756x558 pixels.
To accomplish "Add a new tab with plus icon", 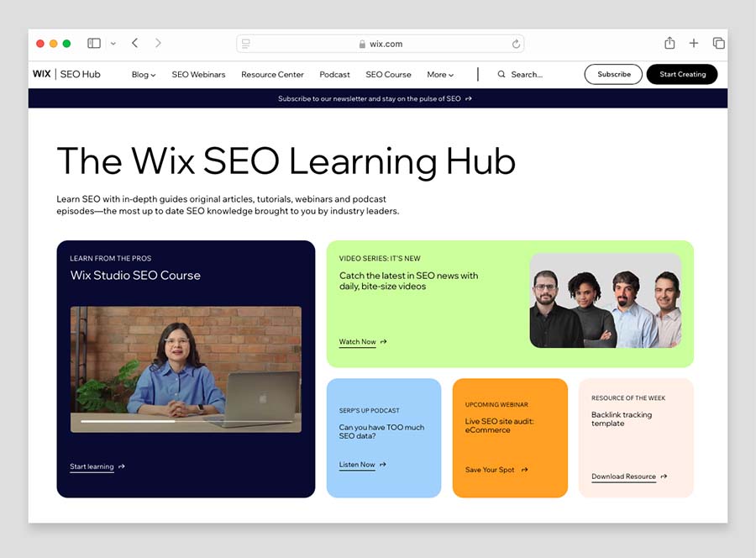I will (694, 44).
